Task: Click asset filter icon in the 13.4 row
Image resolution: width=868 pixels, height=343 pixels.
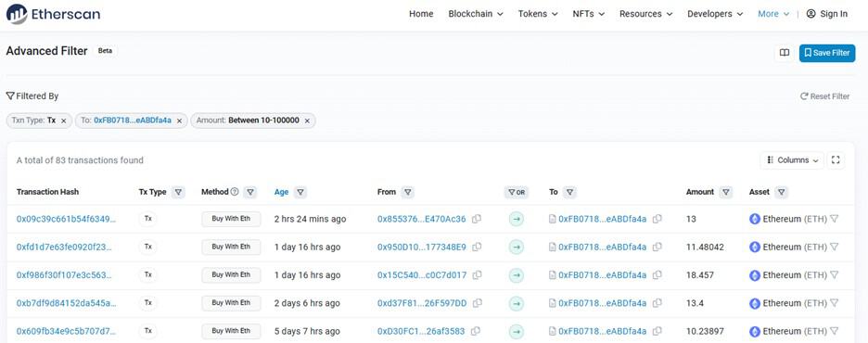Action: tap(835, 303)
